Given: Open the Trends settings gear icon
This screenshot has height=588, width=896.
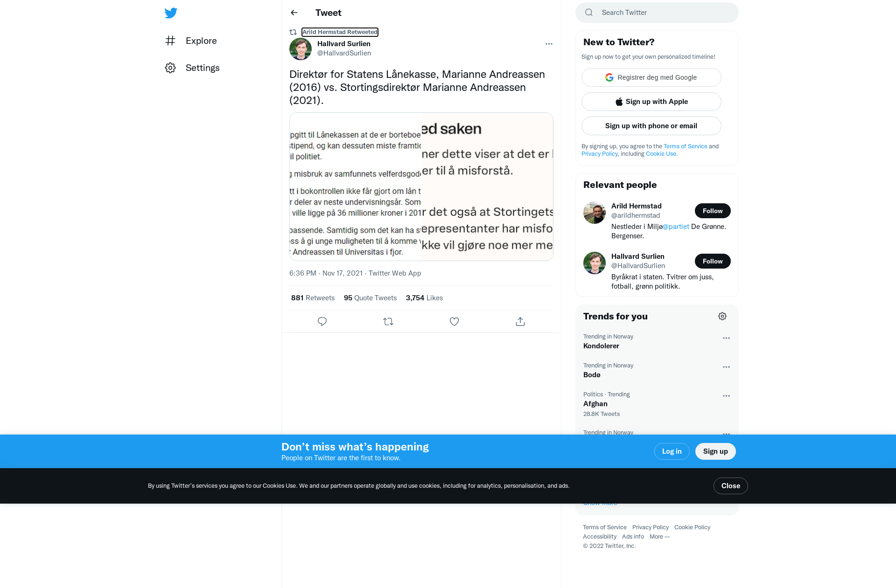Looking at the screenshot, I should pos(722,316).
